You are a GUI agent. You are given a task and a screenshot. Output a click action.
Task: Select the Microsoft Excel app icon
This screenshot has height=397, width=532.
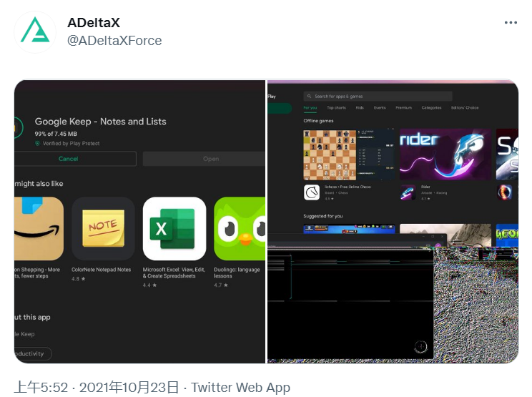pyautogui.click(x=174, y=229)
